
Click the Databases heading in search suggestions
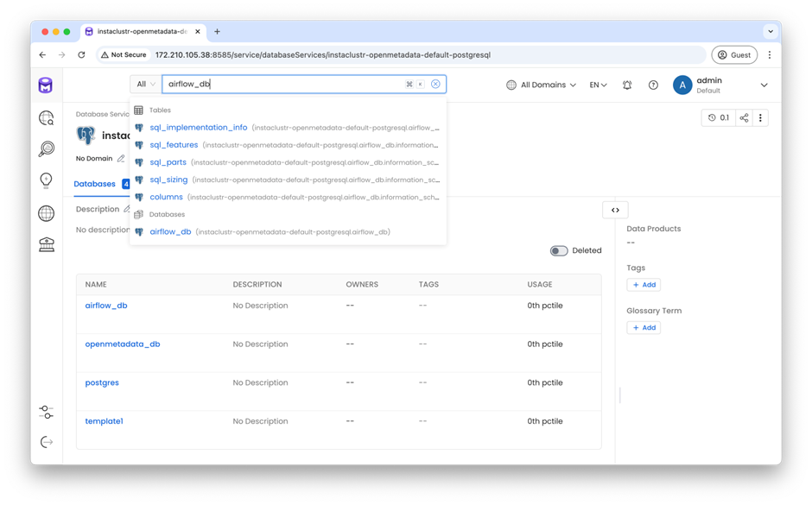(167, 214)
